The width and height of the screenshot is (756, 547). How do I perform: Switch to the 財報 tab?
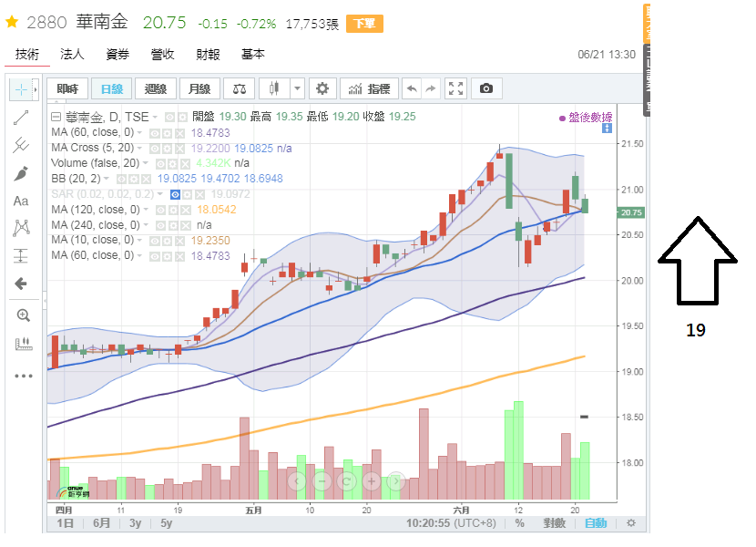pos(208,55)
